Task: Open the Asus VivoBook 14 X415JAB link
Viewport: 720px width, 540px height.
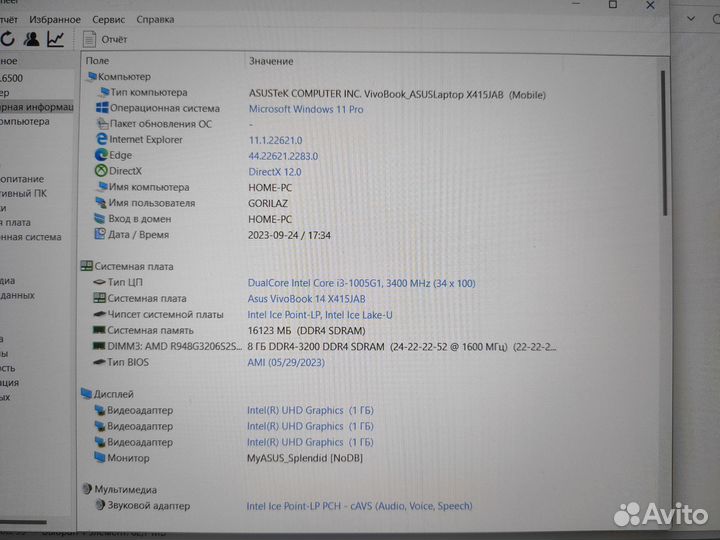Action: tap(306, 299)
